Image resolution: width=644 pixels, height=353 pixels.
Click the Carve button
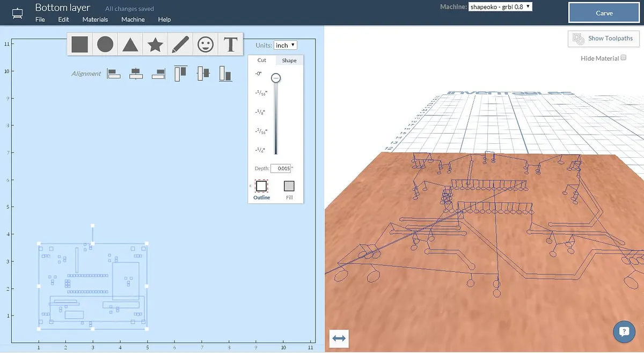tap(604, 13)
